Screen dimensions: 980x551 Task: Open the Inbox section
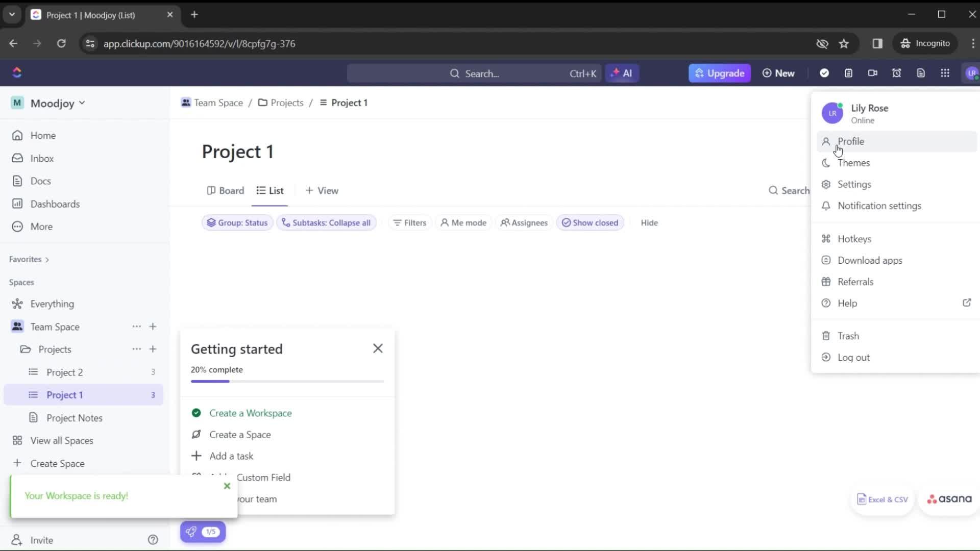(43, 158)
